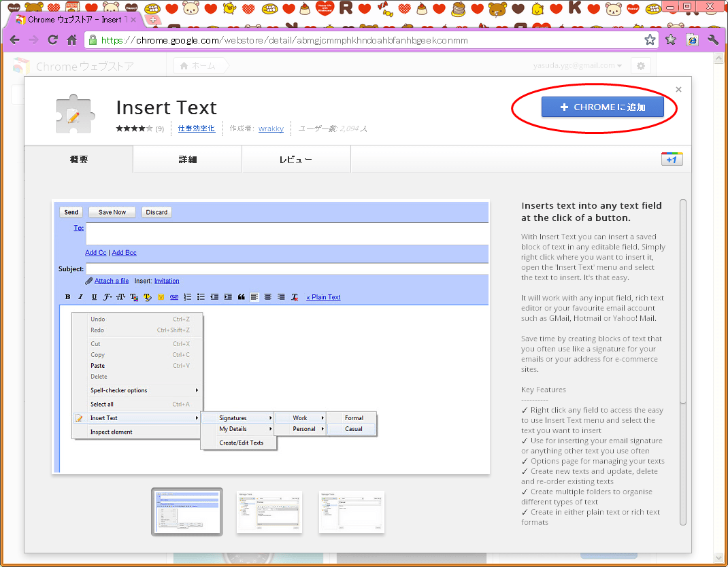Image resolution: width=728 pixels, height=567 pixels.
Task: Go to the browser home page
Action: click(x=71, y=40)
